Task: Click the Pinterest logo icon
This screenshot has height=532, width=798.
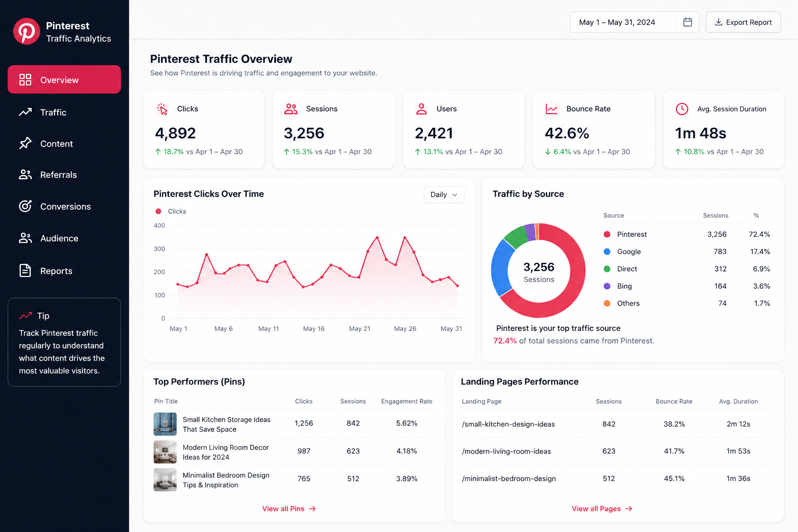Action: [26, 31]
